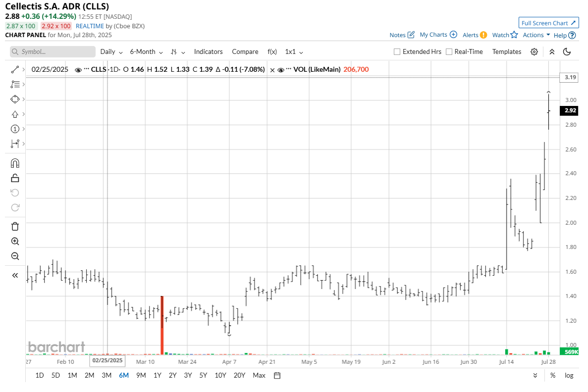Image resolution: width=588 pixels, height=392 pixels.
Task: Open the f(x) expressions menu
Action: [x=272, y=51]
